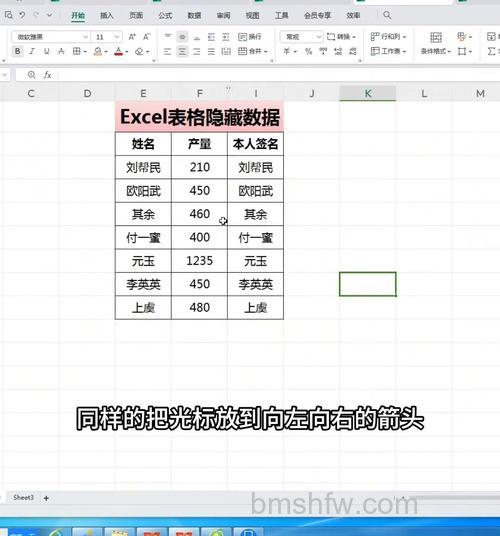Click the currency ¥ format icon
This screenshot has width=500, height=536.
click(x=287, y=51)
